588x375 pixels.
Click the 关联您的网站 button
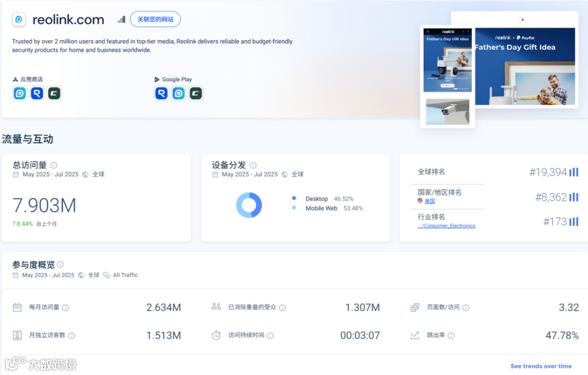coord(155,19)
